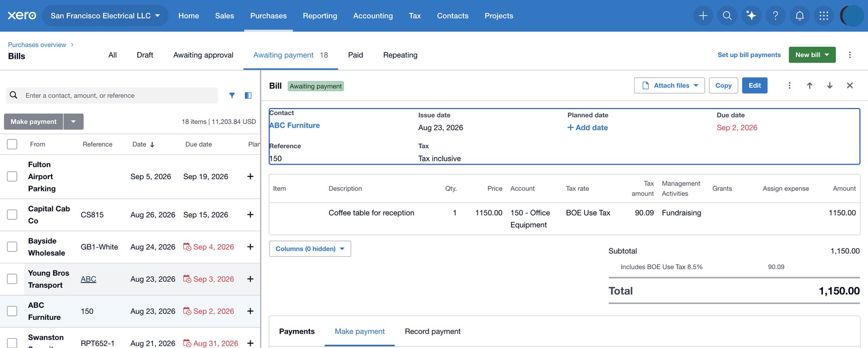Open ABC Furniture contact link
Viewport: 868px width, 348px height.
click(295, 125)
